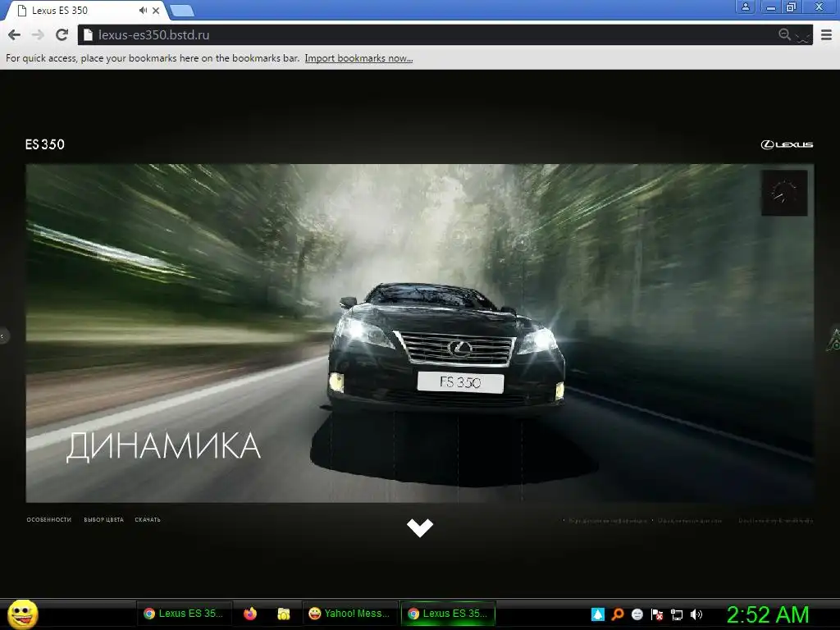This screenshot has width=840, height=630.
Task: Click the right edge next-slide control
Action: pos(834,339)
